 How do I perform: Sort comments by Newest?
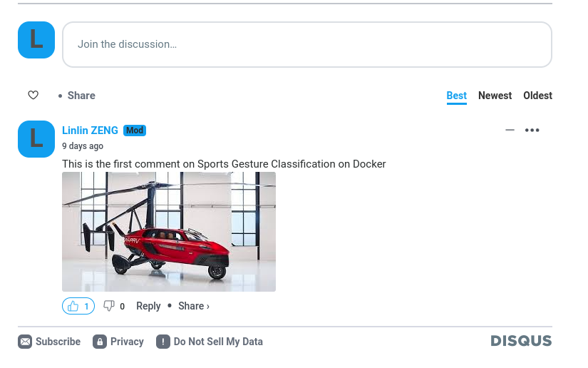[495, 96]
